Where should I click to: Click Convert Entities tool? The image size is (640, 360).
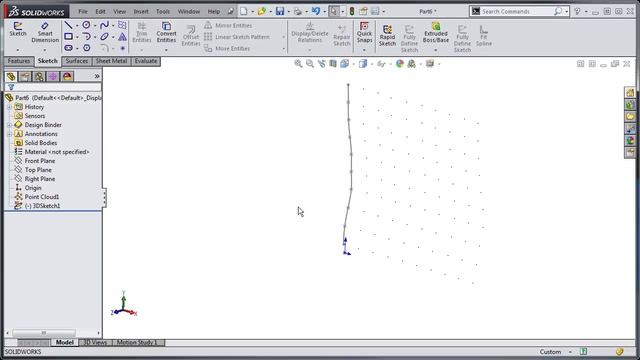click(x=166, y=32)
